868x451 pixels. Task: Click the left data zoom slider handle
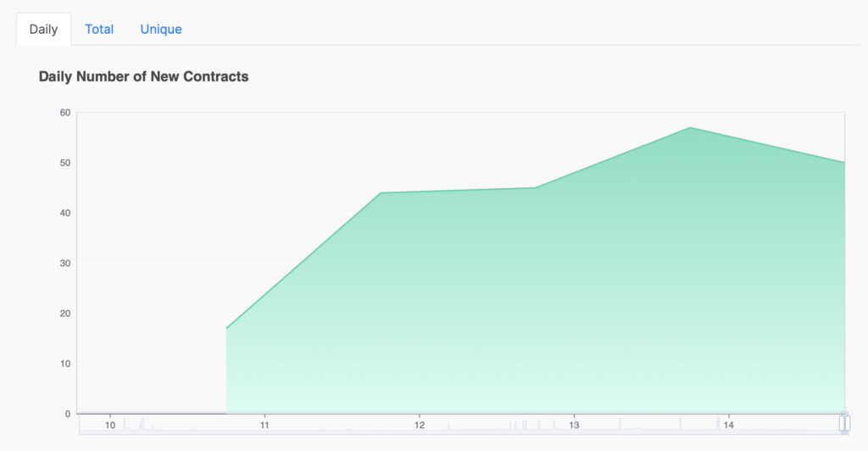coord(842,423)
